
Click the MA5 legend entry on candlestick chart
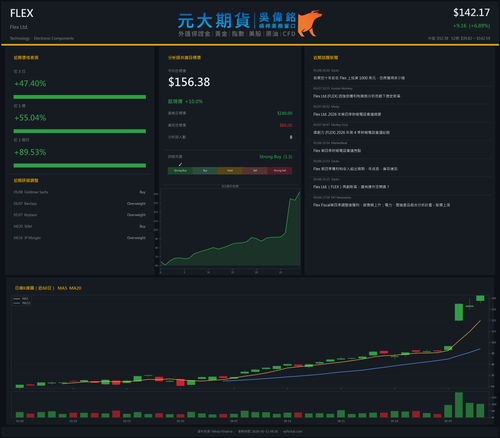22,299
